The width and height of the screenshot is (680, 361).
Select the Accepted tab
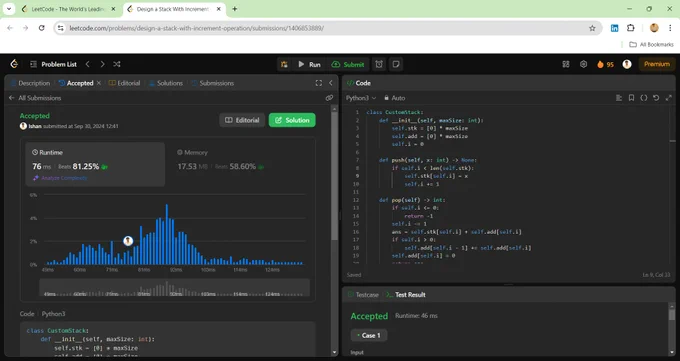pos(76,83)
